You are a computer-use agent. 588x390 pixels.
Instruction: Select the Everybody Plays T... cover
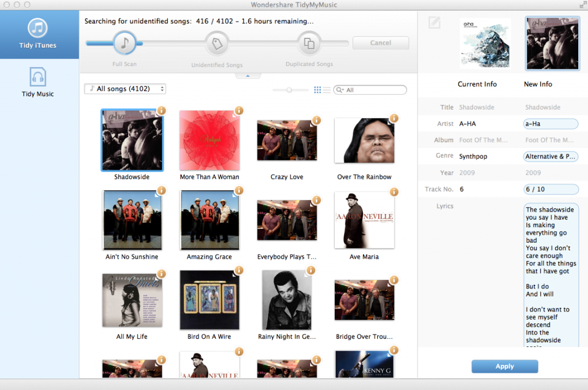287,220
